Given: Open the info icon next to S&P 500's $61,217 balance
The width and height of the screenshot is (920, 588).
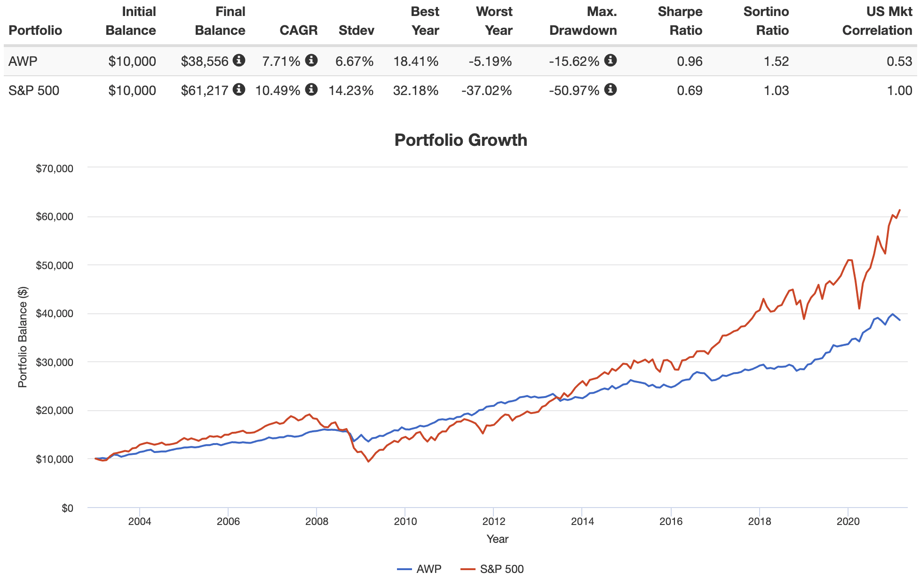Looking at the screenshot, I should pos(239,89).
